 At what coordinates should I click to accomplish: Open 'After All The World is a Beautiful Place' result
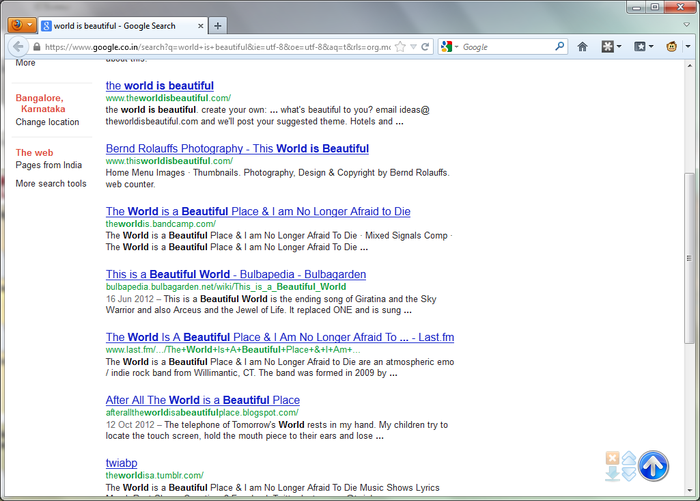pos(203,400)
